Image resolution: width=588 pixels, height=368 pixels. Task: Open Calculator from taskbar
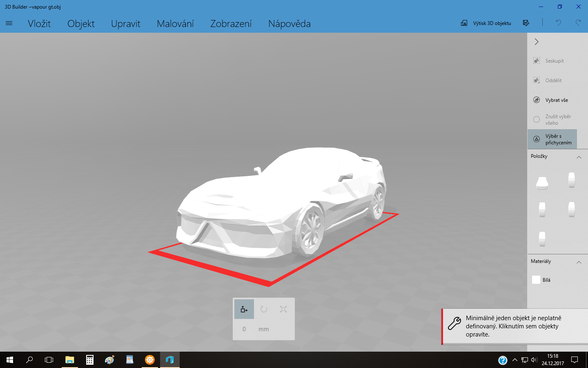pyautogui.click(x=90, y=360)
